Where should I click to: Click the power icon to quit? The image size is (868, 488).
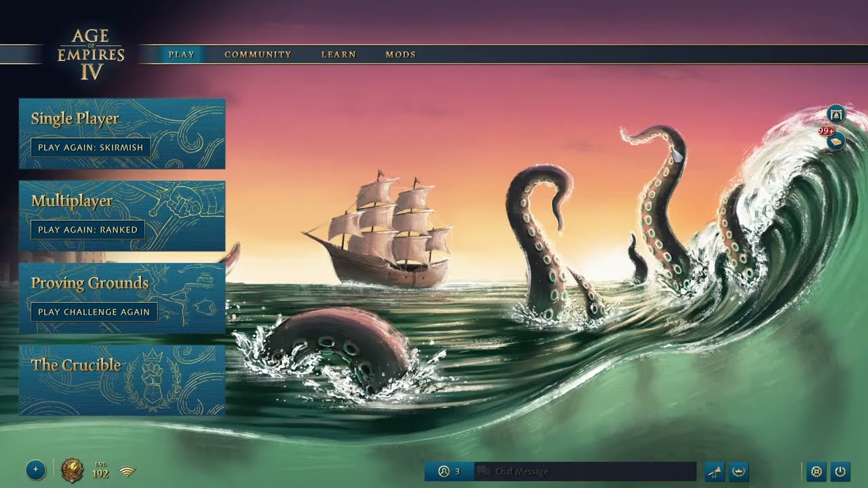click(840, 471)
